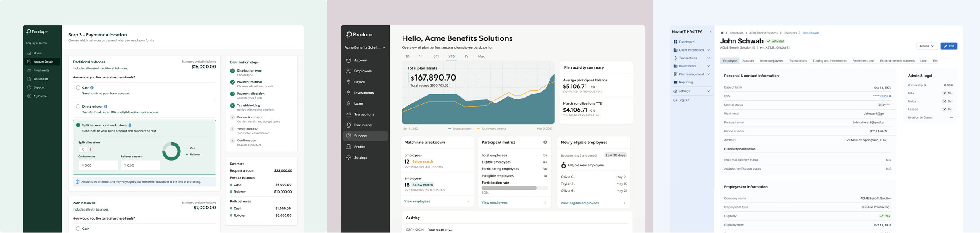Open Payroll icon in dark sidebar
Screen dimensions: 980x233
coord(348,82)
